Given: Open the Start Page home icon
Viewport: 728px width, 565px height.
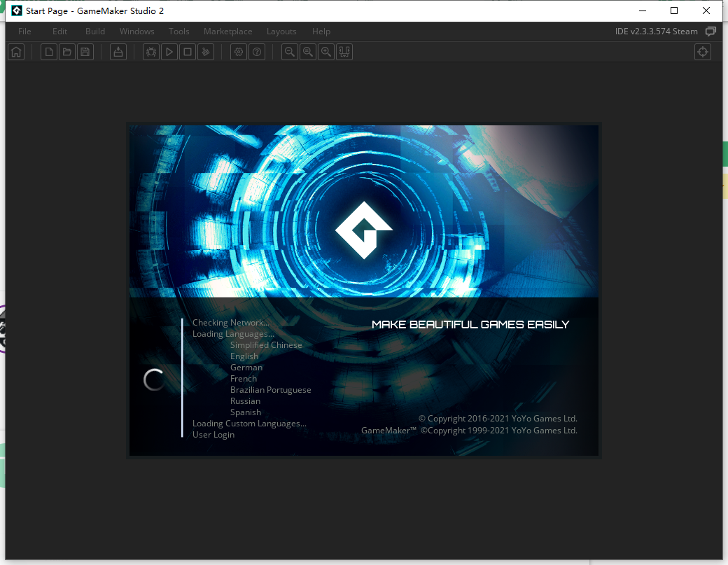Looking at the screenshot, I should coord(16,52).
